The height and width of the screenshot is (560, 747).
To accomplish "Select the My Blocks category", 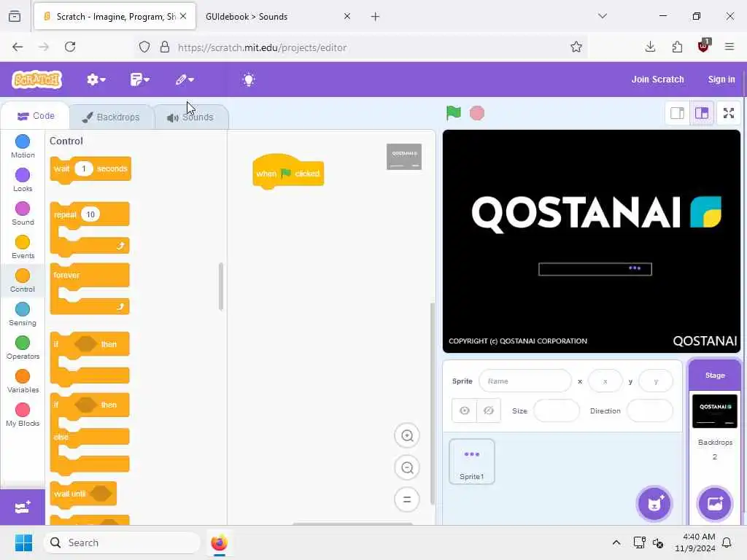I will [23, 415].
